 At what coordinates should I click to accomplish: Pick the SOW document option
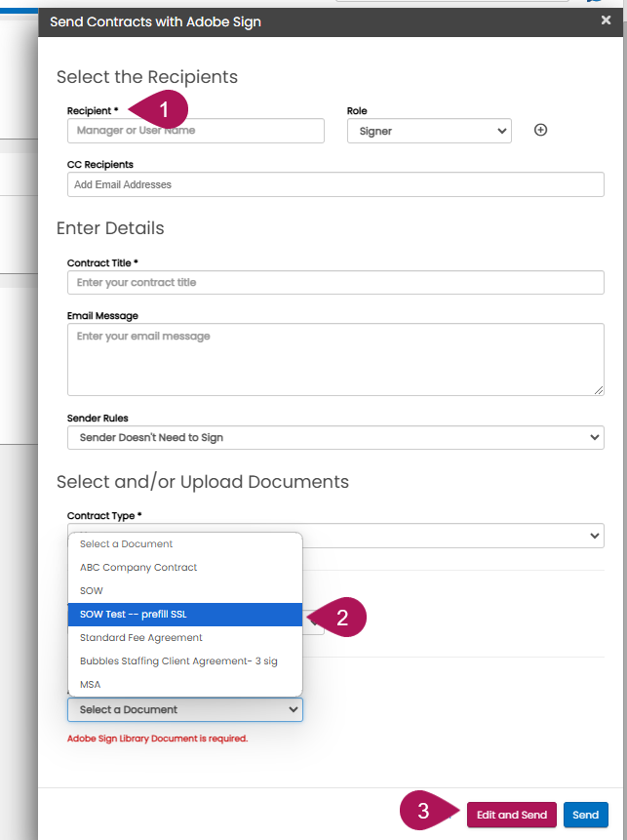click(185, 591)
